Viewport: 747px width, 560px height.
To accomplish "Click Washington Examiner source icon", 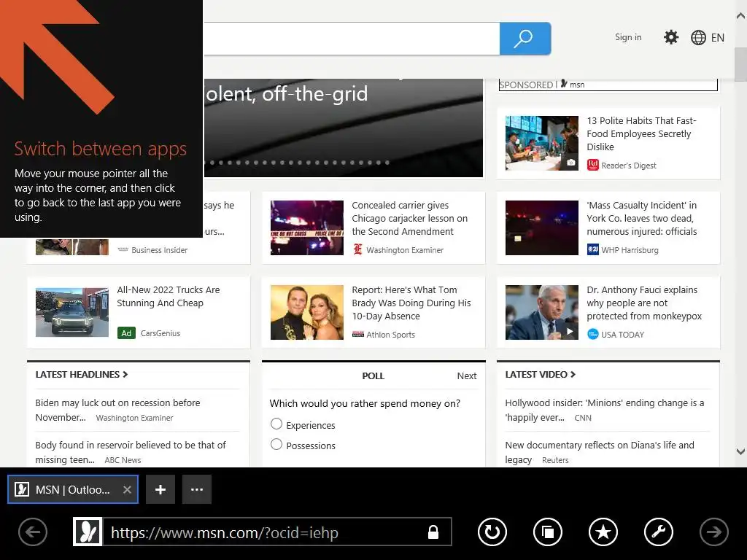I will (x=357, y=249).
